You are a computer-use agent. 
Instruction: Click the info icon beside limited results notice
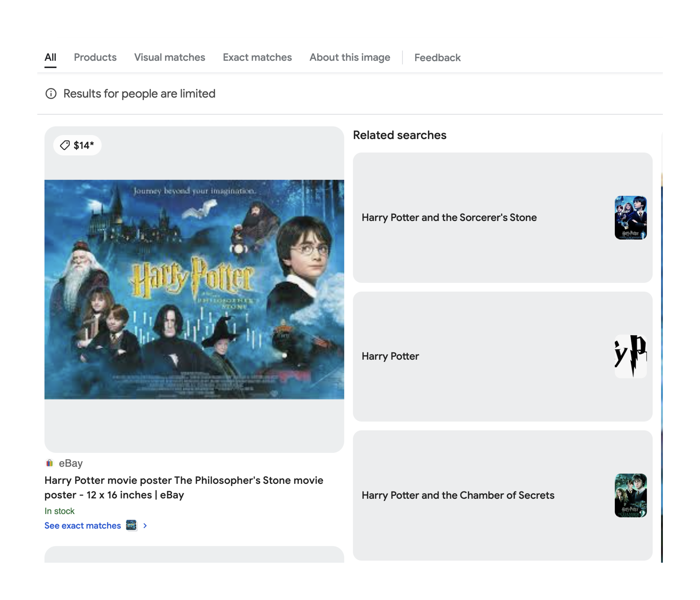pos(51,94)
